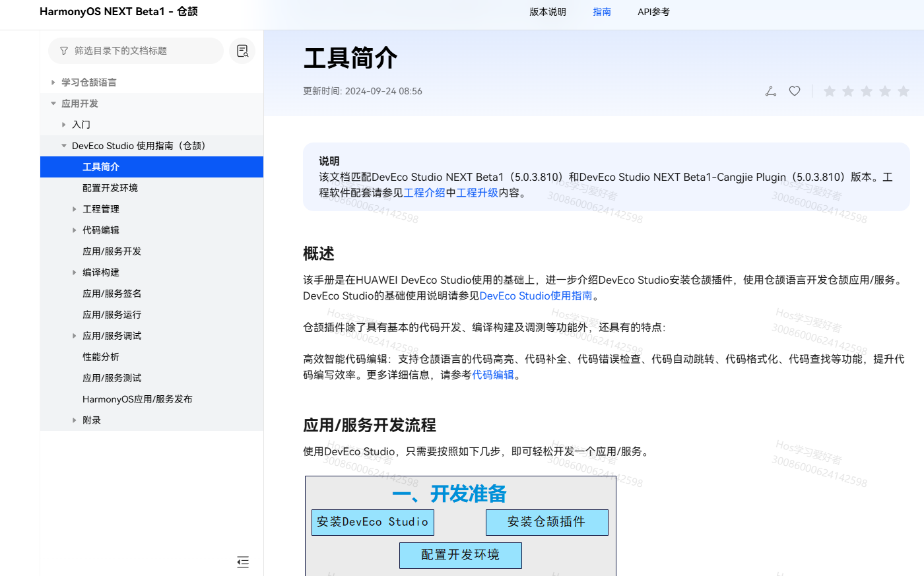Open the API参考 tab
The width and height of the screenshot is (924, 576).
click(x=653, y=12)
